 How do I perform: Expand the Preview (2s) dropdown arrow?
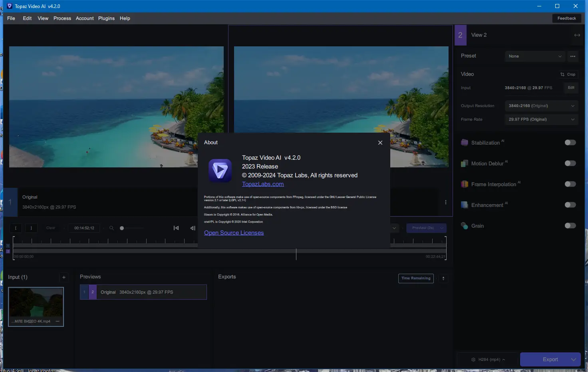click(x=442, y=228)
